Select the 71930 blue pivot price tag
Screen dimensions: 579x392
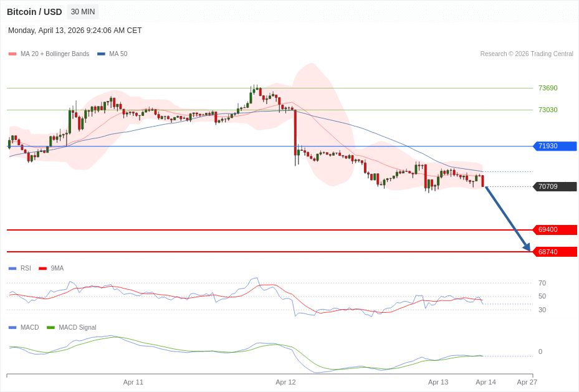555,146
